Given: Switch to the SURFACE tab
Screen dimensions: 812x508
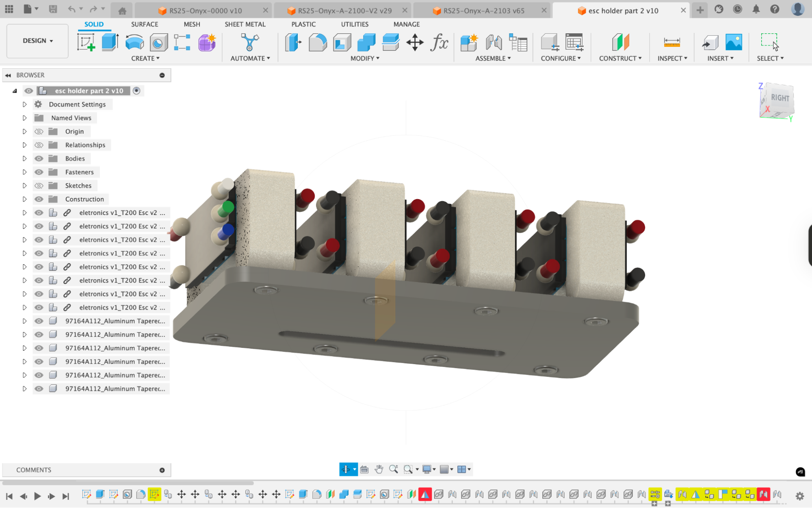Looking at the screenshot, I should tap(145, 24).
